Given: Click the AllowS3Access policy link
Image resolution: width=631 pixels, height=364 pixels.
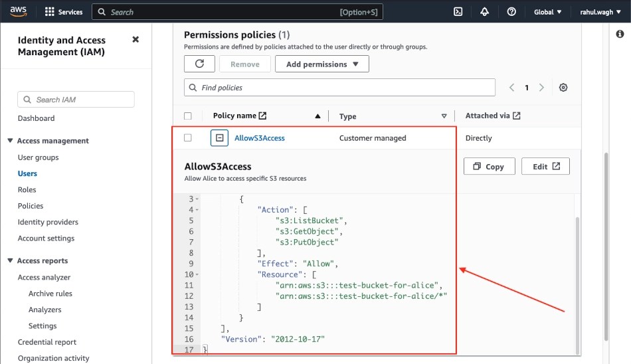Looking at the screenshot, I should click(x=260, y=137).
